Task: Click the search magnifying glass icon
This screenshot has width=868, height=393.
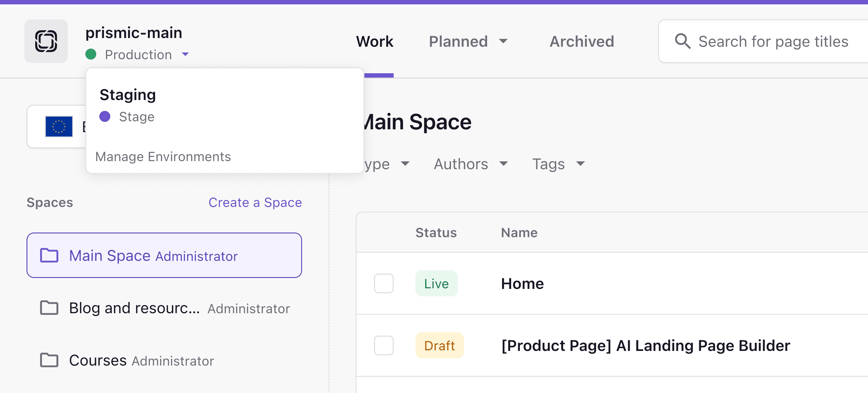Action: pos(683,41)
